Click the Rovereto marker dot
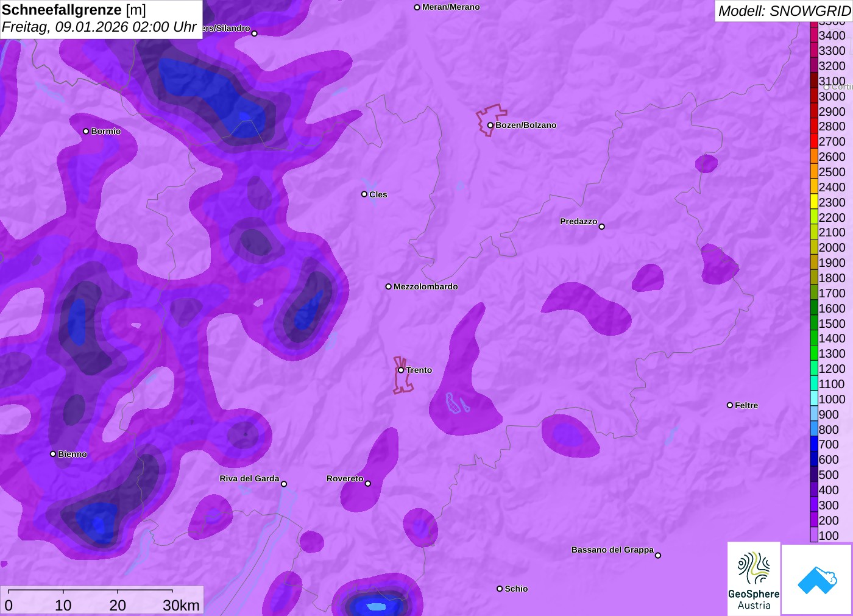 tap(368, 484)
